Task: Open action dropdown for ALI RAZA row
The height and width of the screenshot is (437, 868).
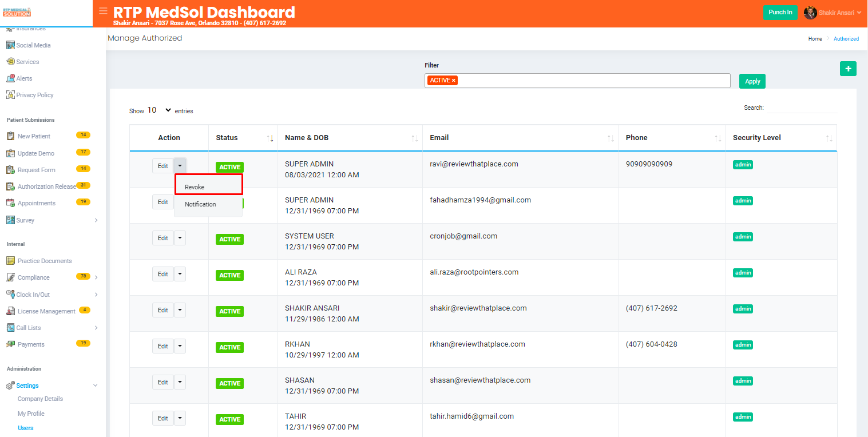Action: point(180,274)
